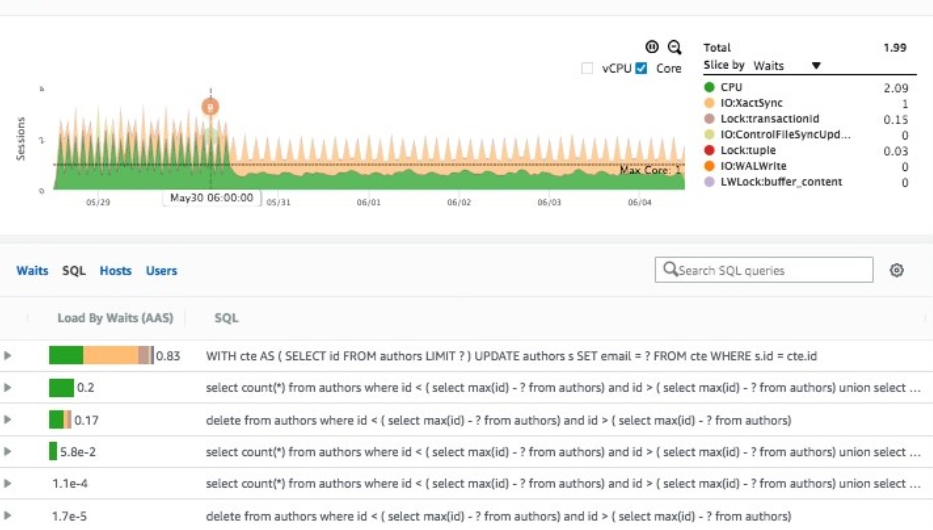Click the SQL column header
933x530 pixels.
[226, 318]
